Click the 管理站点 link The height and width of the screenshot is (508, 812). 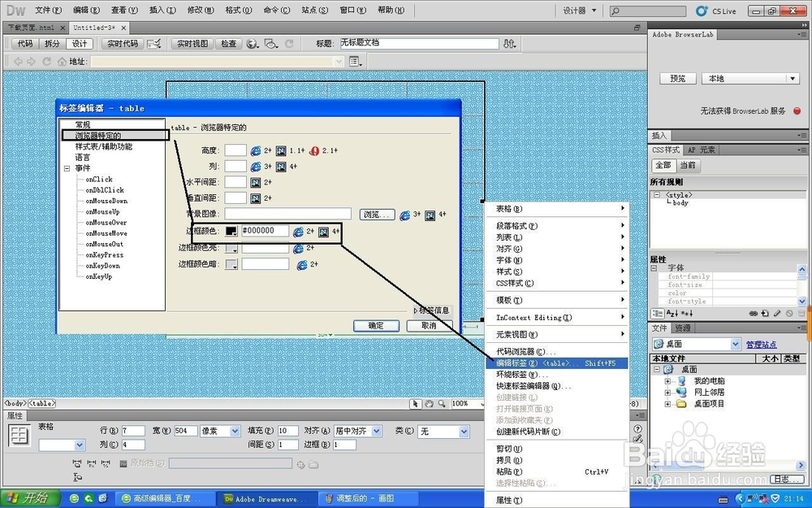point(761,345)
